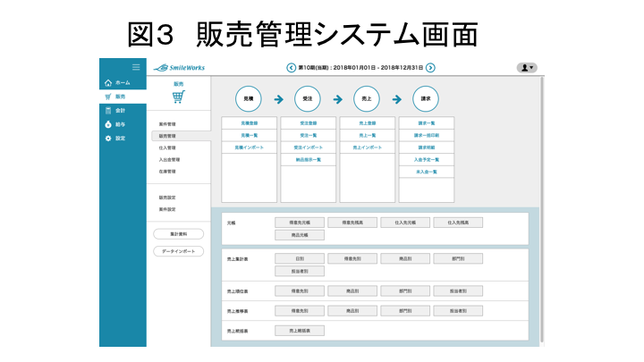Click the large 販売 shopping cart icon

click(179, 97)
